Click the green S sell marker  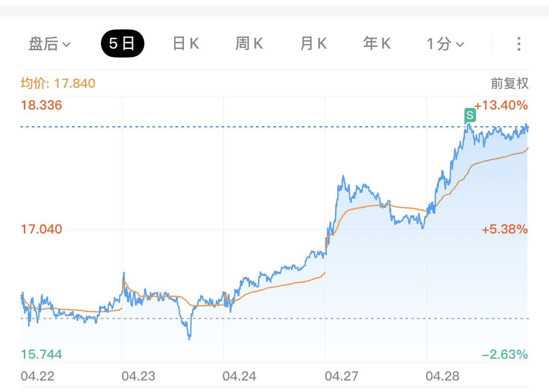click(470, 115)
